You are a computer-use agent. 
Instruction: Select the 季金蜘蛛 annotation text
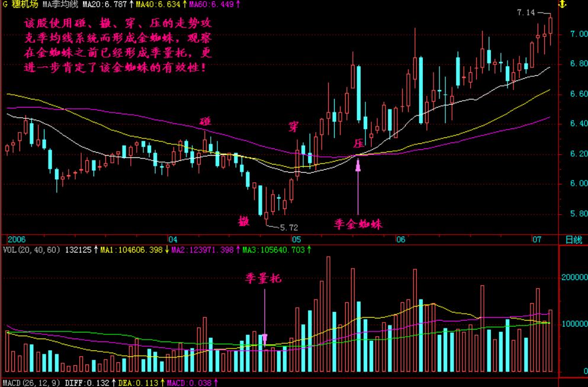pyautogui.click(x=358, y=224)
